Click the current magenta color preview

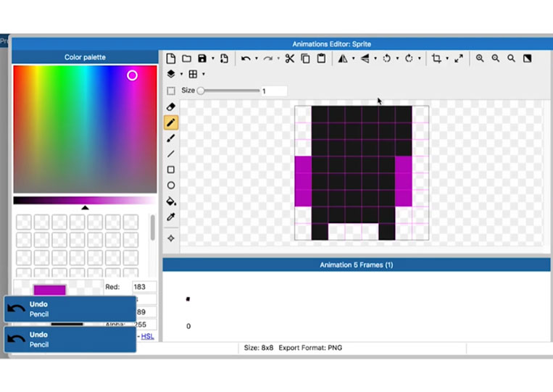coord(50,290)
